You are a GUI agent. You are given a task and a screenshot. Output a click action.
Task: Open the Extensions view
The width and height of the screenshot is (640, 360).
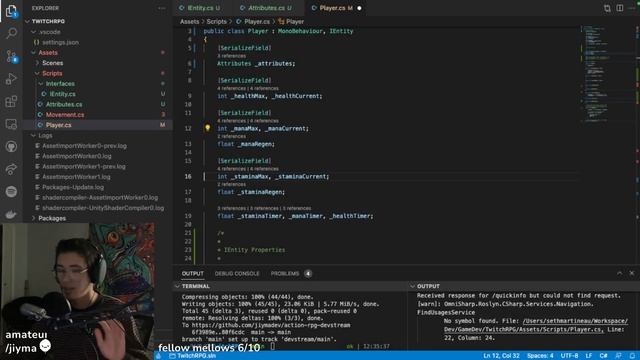pyautogui.click(x=11, y=101)
